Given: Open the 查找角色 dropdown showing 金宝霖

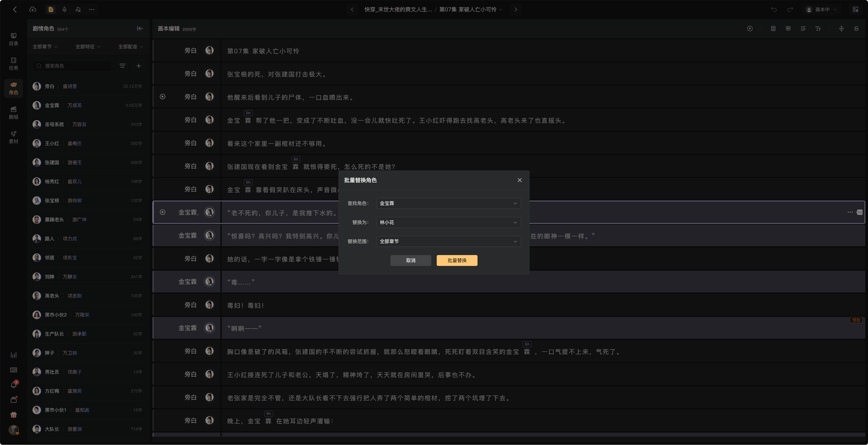Looking at the screenshot, I should tap(448, 203).
